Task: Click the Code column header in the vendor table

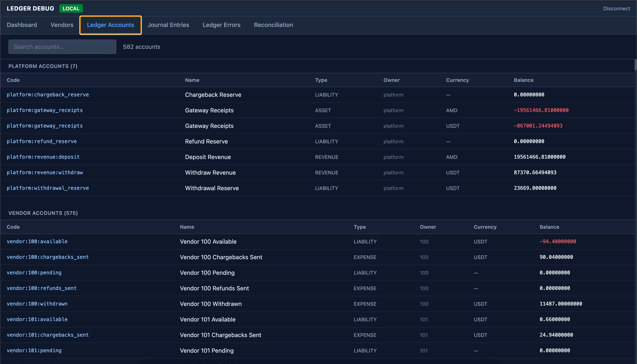Action: (13, 227)
